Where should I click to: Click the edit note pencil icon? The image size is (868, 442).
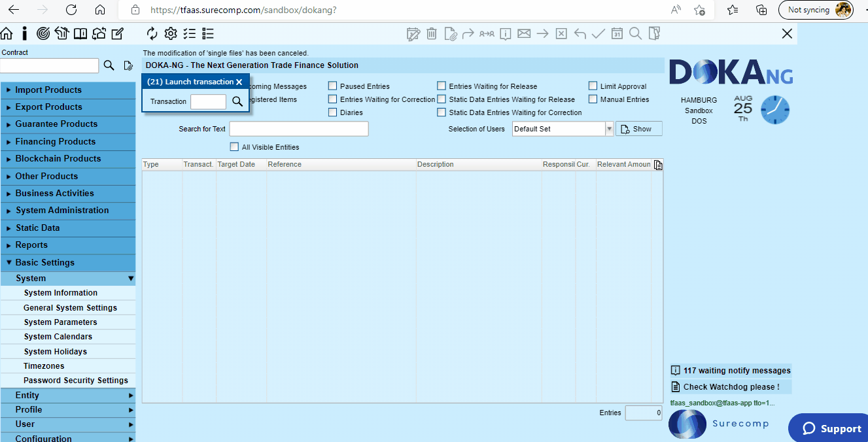coord(118,33)
